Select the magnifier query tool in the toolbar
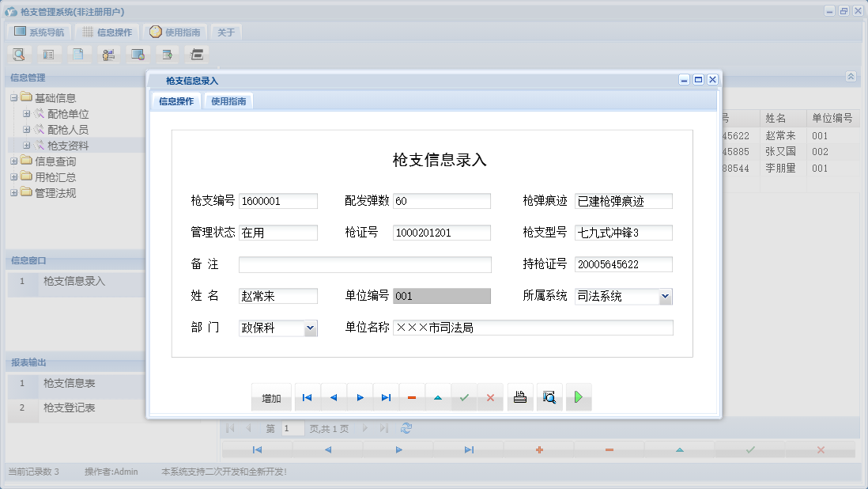The height and width of the screenshot is (489, 868). tap(19, 54)
